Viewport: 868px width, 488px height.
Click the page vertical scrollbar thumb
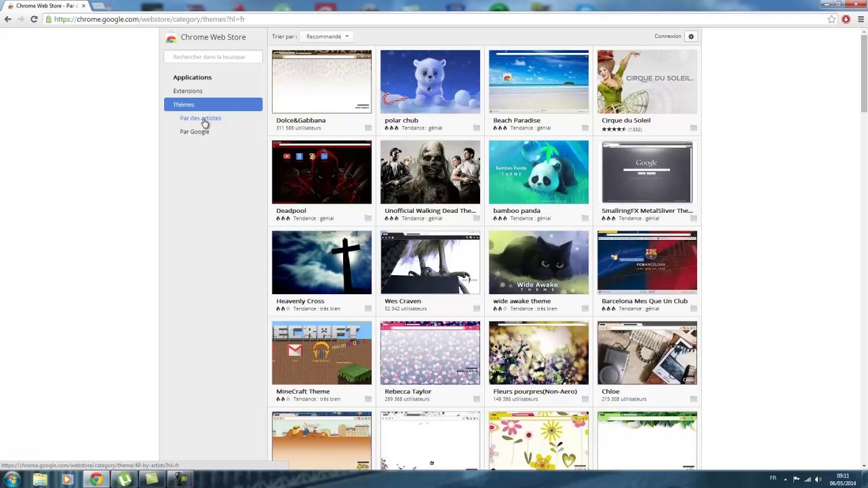point(863,75)
